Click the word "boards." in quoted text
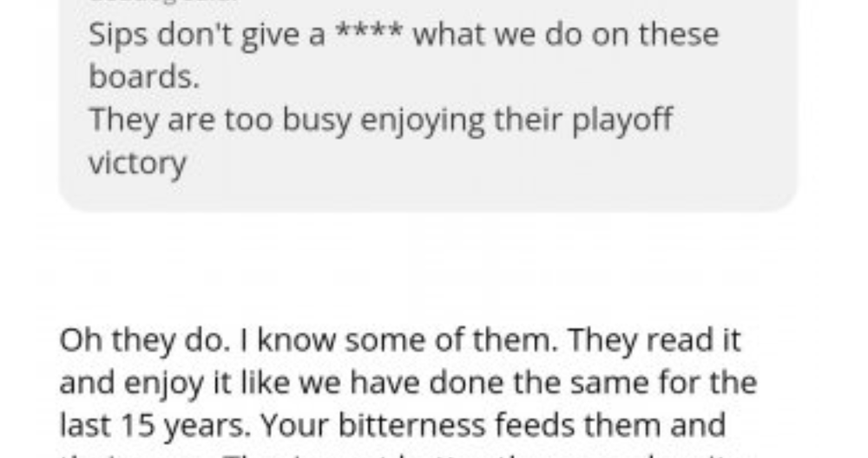Viewport: 868px width, 458px height. coord(144,76)
